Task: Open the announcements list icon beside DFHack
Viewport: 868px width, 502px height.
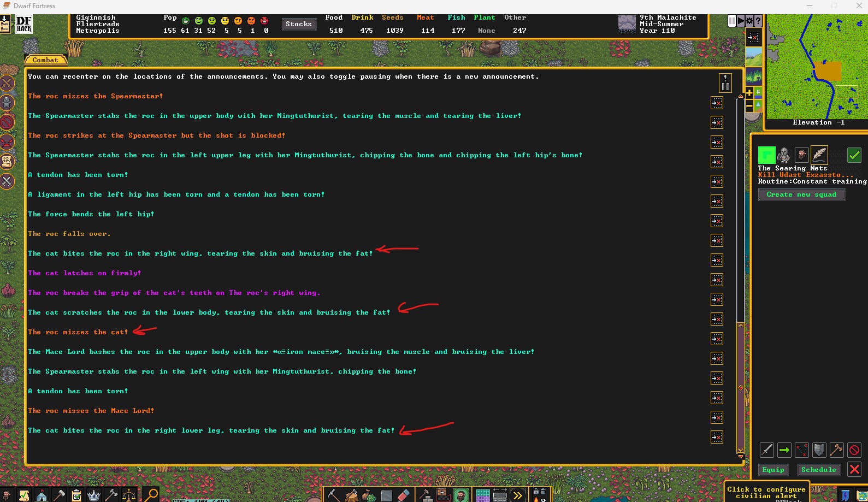Action: [5, 24]
